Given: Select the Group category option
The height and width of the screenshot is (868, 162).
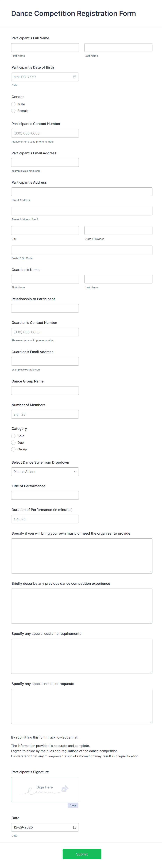Looking at the screenshot, I should (x=13, y=449).
